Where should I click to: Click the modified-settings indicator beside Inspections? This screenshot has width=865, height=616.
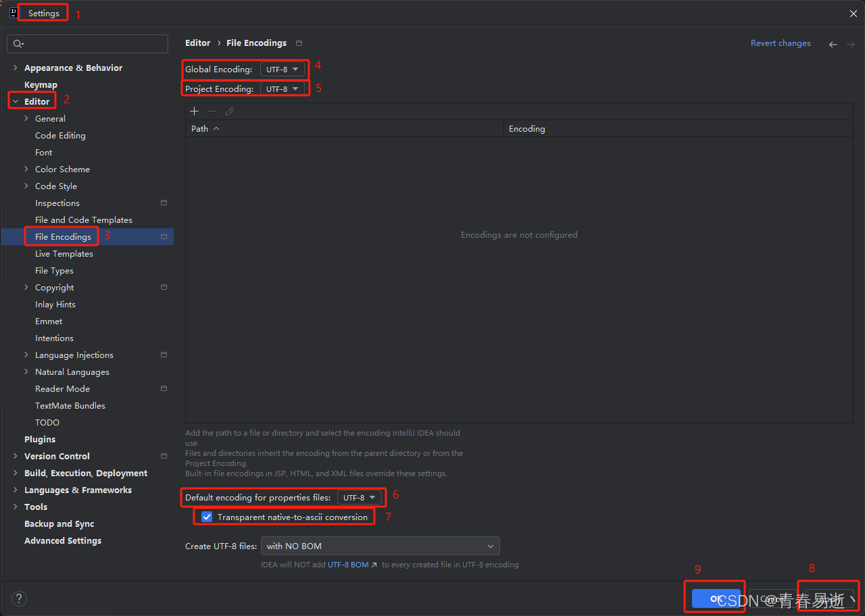coord(164,202)
